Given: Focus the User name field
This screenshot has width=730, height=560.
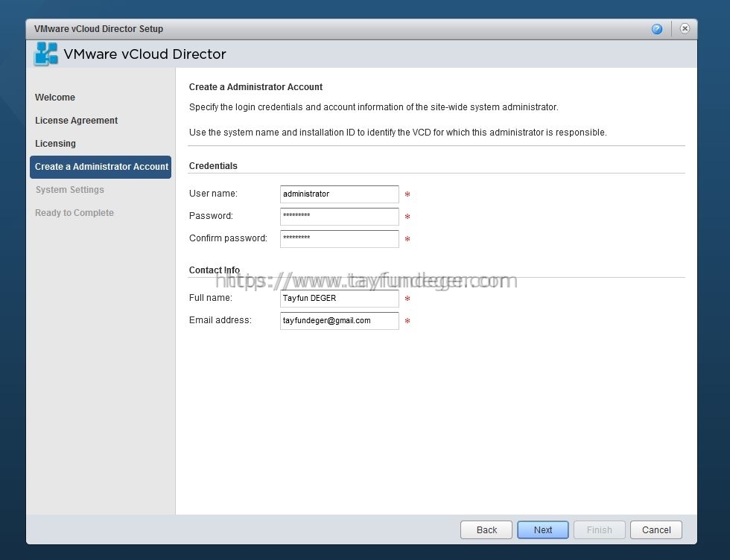Looking at the screenshot, I should 340,194.
